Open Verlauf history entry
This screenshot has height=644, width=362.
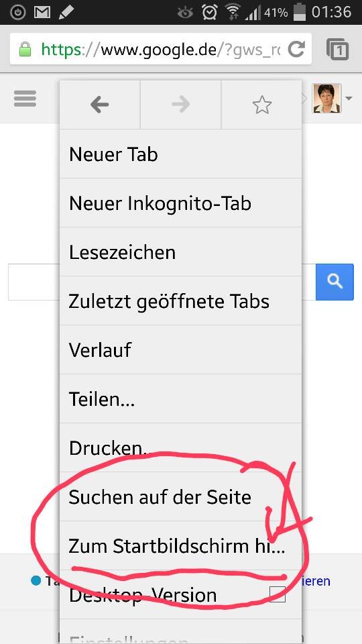(180, 350)
